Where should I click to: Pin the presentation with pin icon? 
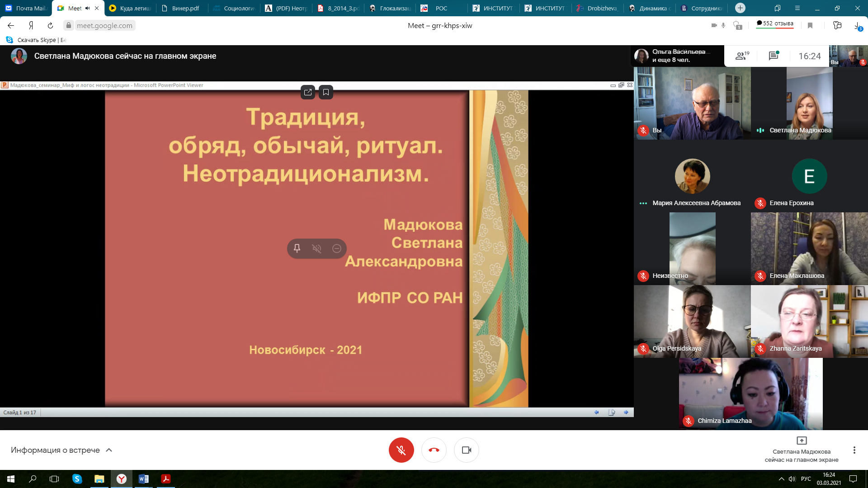click(297, 249)
